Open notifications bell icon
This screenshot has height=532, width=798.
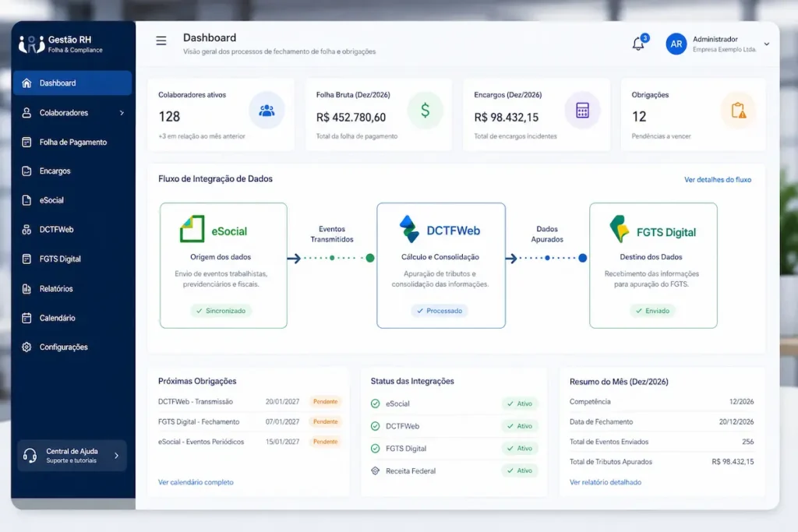click(x=638, y=44)
